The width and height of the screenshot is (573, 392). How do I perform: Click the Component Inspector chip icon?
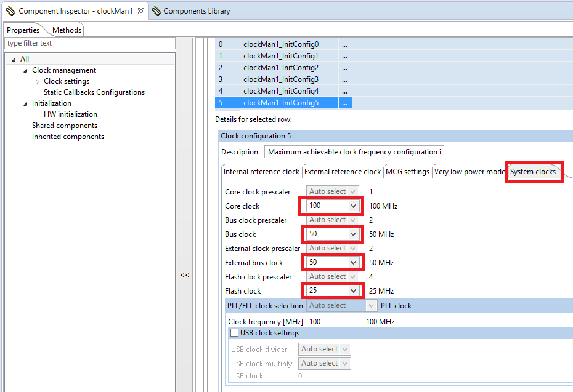click(10, 11)
